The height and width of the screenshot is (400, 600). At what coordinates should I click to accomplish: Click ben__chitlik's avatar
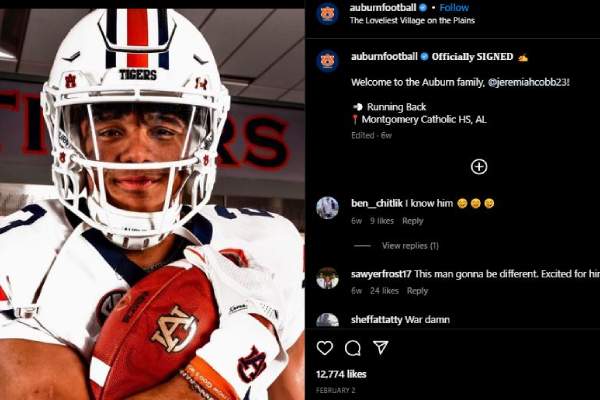(327, 207)
